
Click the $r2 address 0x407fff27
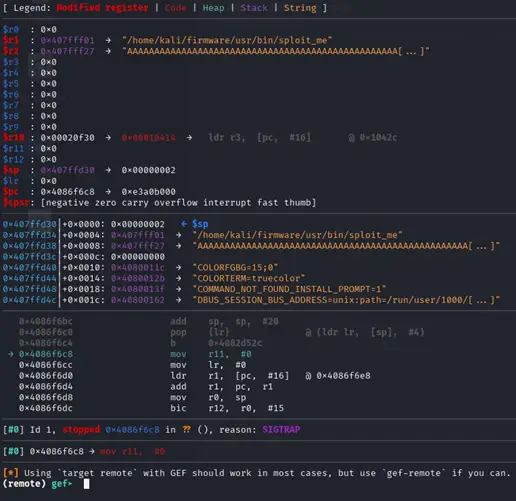pos(67,51)
